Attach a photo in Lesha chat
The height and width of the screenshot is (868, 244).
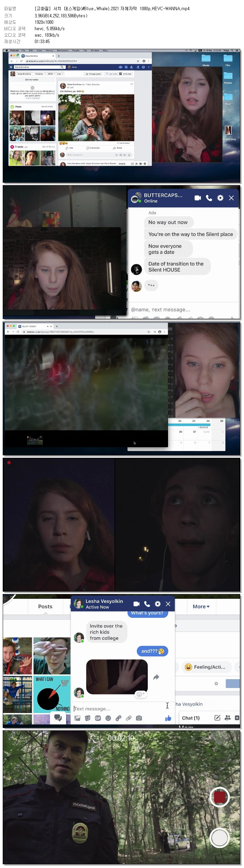pos(78,718)
